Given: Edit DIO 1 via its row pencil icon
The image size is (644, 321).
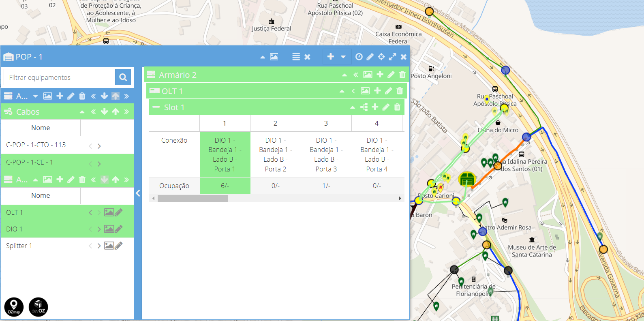Looking at the screenshot, I should pyautogui.click(x=119, y=229).
